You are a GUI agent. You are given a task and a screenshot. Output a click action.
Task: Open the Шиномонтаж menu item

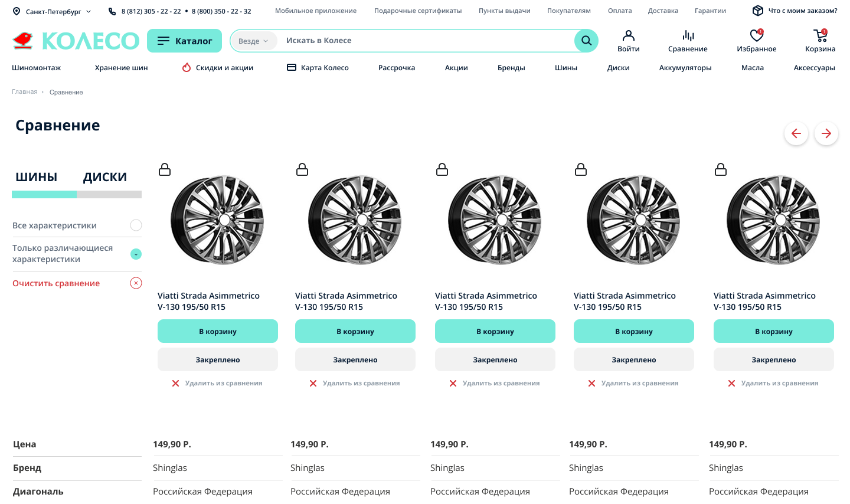click(x=37, y=68)
